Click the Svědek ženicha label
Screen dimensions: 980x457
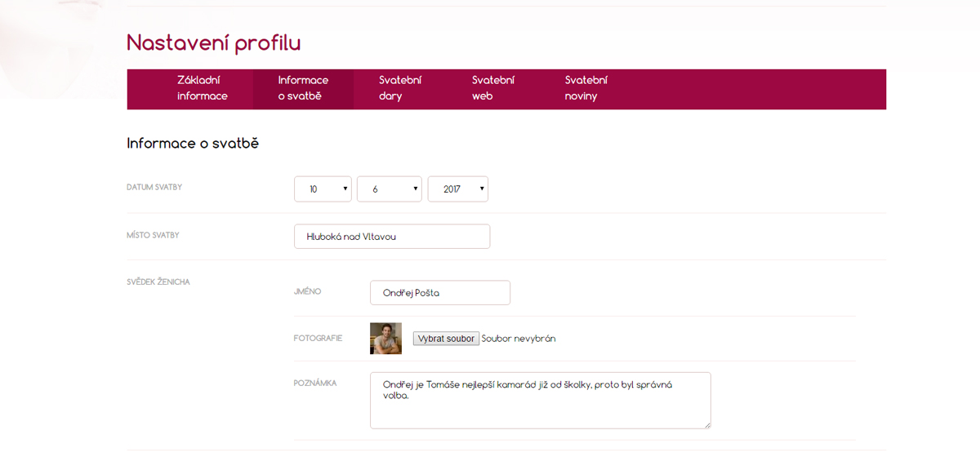pos(158,282)
